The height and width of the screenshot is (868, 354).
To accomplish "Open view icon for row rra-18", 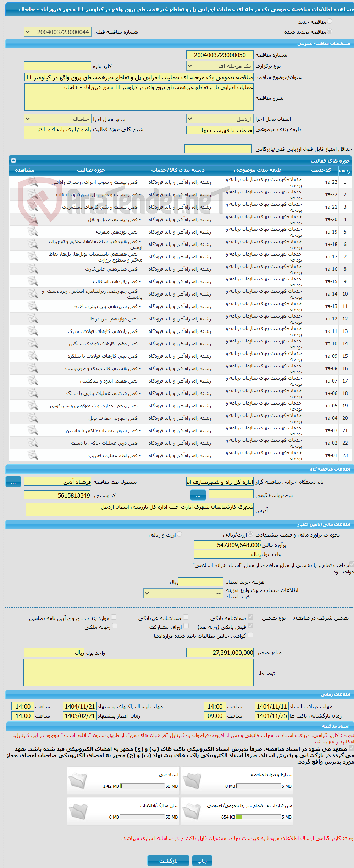I will click(33, 244).
